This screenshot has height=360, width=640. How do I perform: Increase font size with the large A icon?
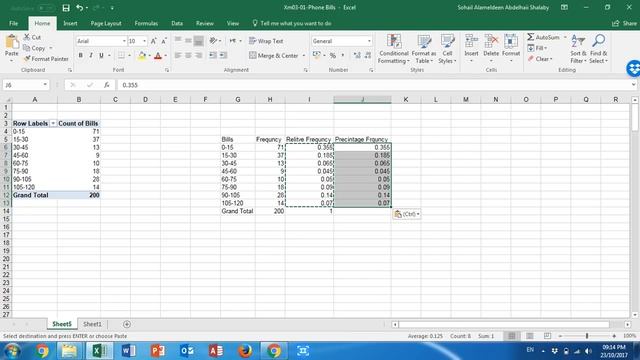pyautogui.click(x=154, y=41)
